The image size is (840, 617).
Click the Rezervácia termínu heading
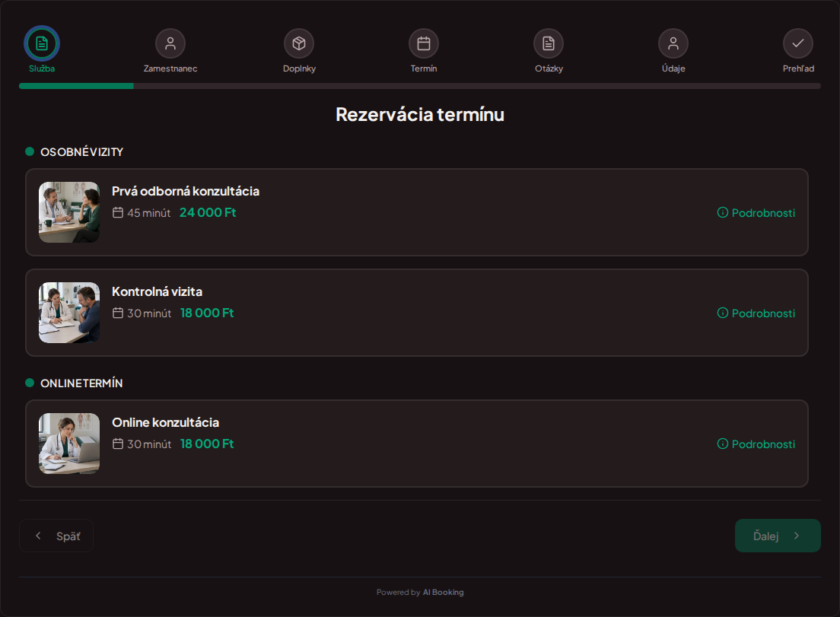(420, 115)
